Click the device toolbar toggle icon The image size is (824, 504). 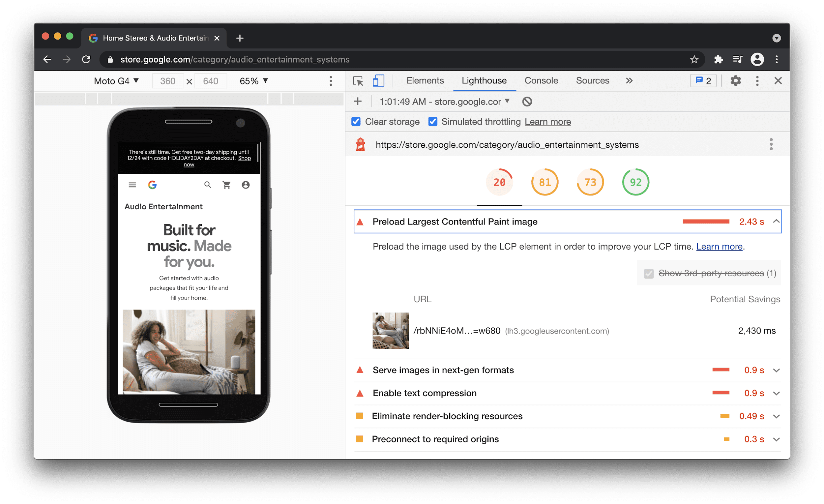pyautogui.click(x=377, y=81)
